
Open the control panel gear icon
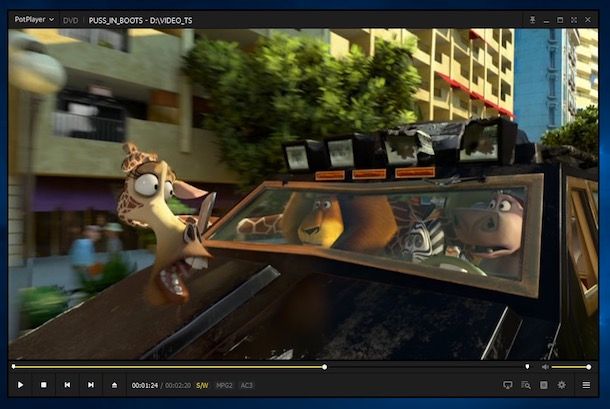562,385
